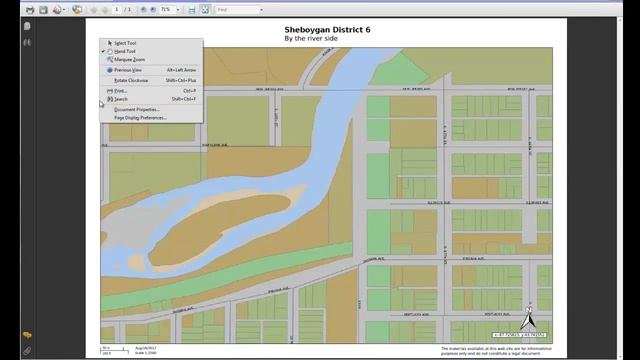Go to next page arrow icon
This screenshot has width=640, height=360.
pyautogui.click(x=105, y=9)
